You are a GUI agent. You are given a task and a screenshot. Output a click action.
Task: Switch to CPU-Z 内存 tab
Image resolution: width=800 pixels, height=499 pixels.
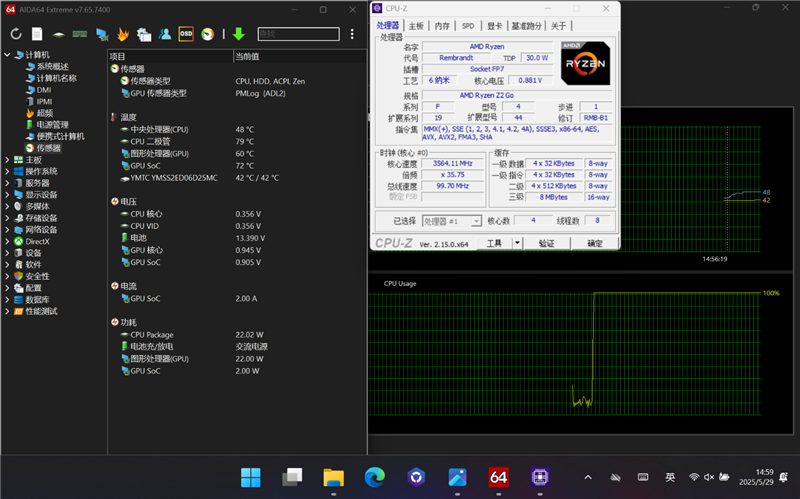click(x=442, y=26)
